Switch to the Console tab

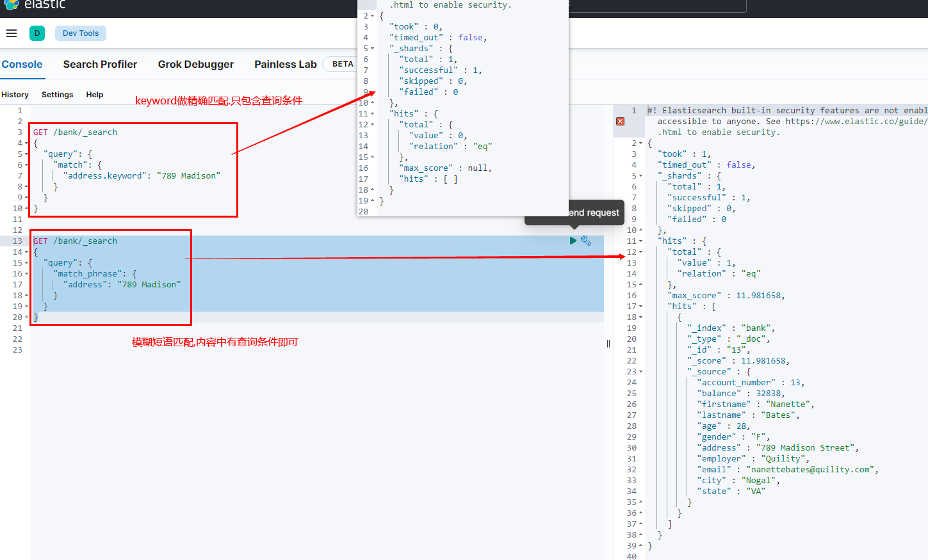coord(22,64)
